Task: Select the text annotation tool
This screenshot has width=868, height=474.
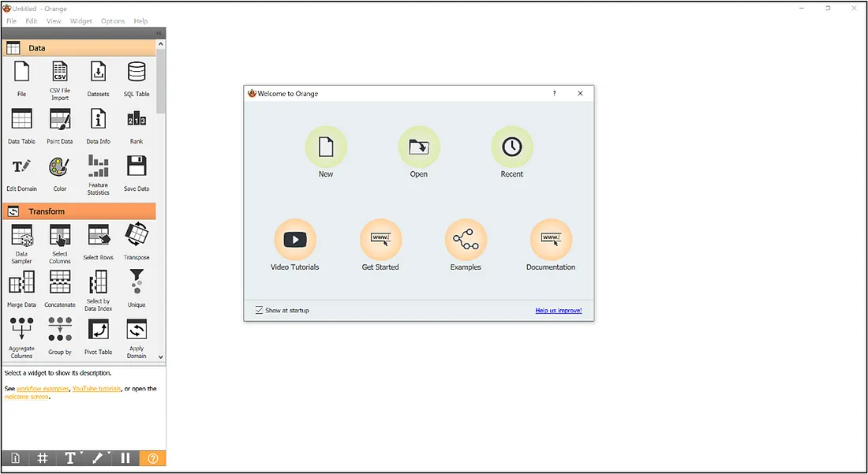Action: pyautogui.click(x=70, y=458)
